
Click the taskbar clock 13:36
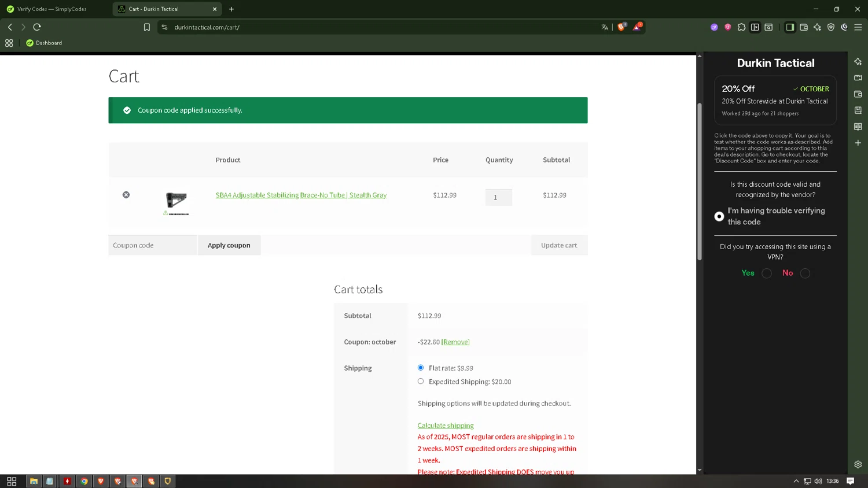click(833, 481)
